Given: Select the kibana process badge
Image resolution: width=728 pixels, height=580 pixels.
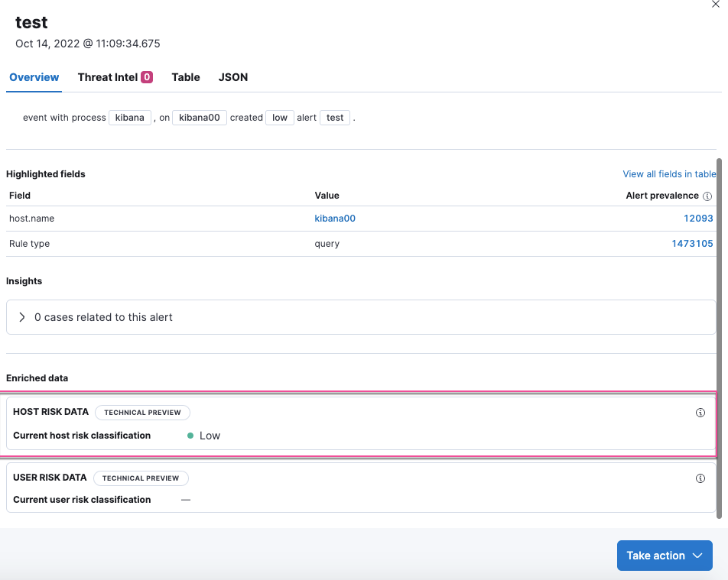Looking at the screenshot, I should 129,118.
